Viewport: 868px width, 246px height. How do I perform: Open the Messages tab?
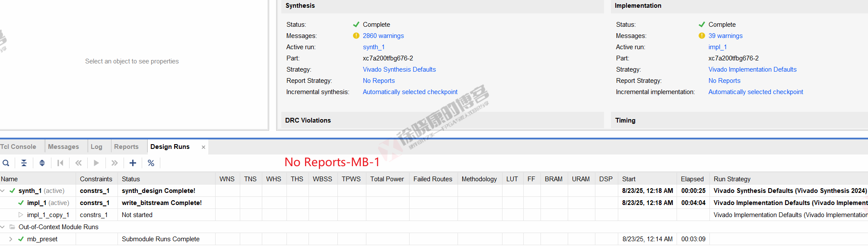64,147
